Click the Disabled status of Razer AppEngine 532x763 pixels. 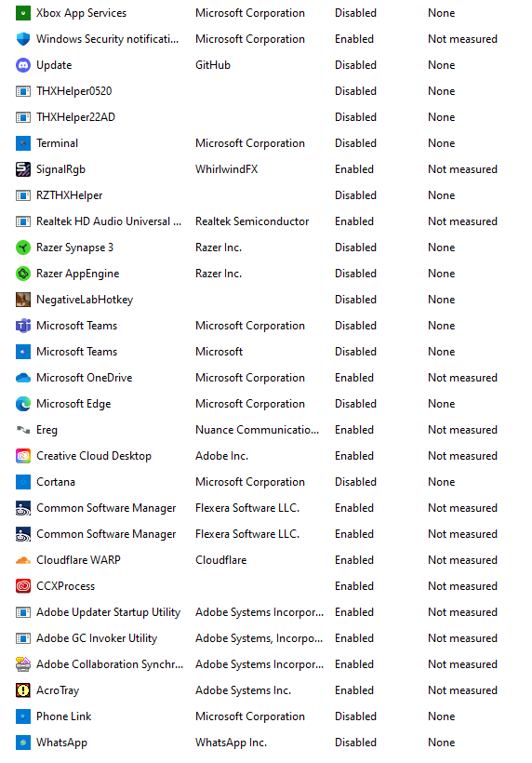(355, 274)
